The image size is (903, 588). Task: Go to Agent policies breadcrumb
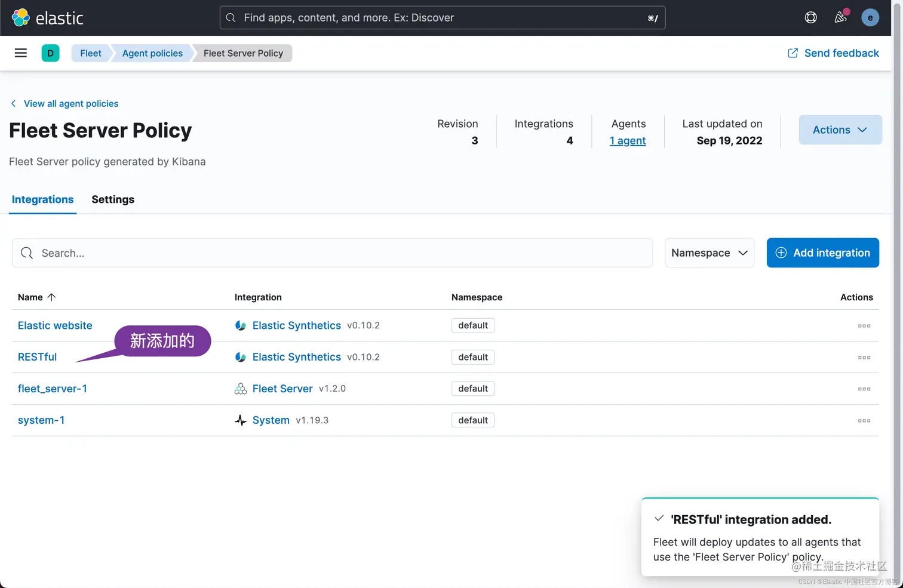coord(152,53)
